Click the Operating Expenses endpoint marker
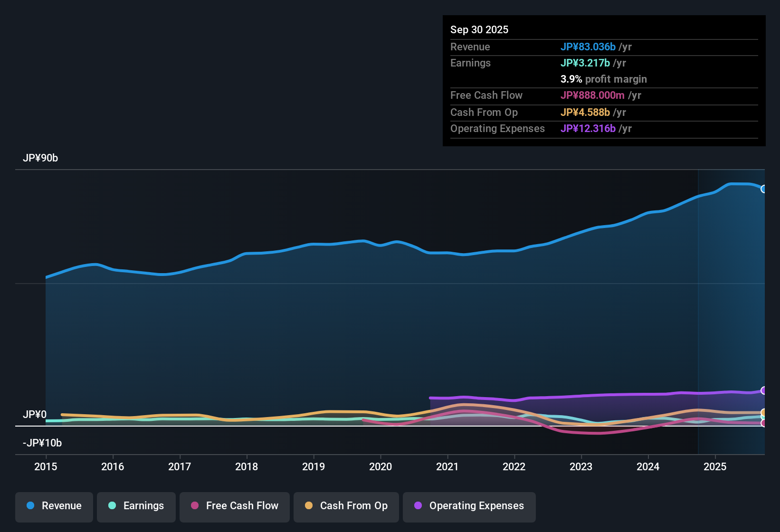Viewport: 780px width, 532px height. point(764,390)
